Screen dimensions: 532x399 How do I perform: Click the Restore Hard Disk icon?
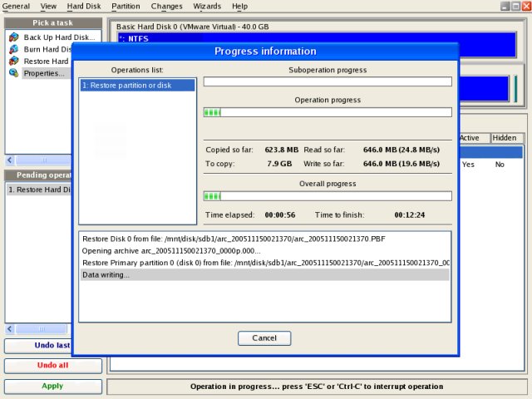[14, 61]
